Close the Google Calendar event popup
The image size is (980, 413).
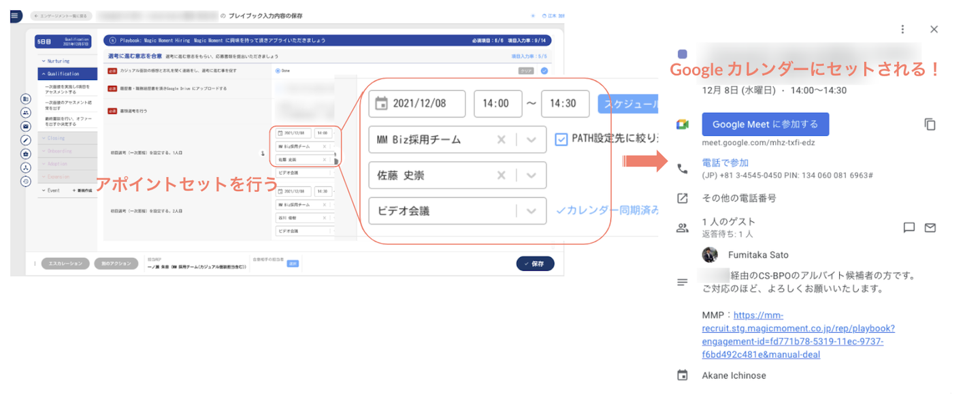934,29
